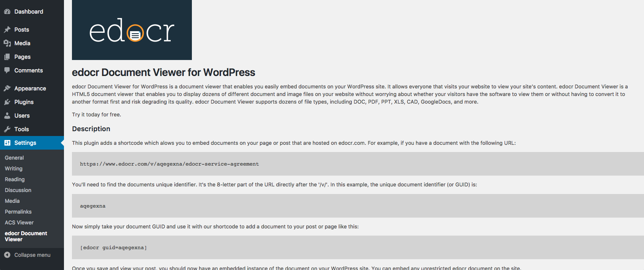Click the Posts pushpin icon
This screenshot has height=270, width=644.
[7, 30]
